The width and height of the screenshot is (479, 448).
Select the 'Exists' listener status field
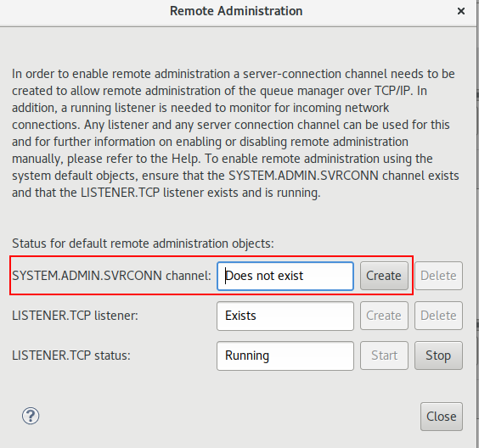285,316
